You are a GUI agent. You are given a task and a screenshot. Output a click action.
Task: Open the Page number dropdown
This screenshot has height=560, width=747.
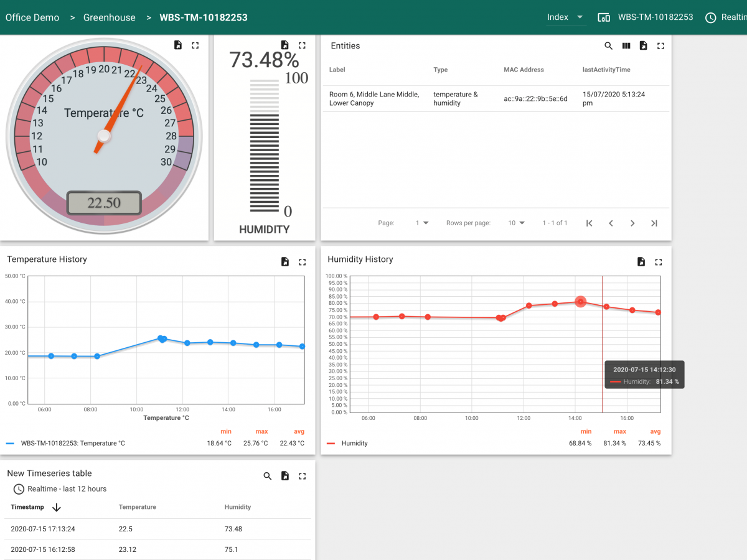tap(423, 223)
